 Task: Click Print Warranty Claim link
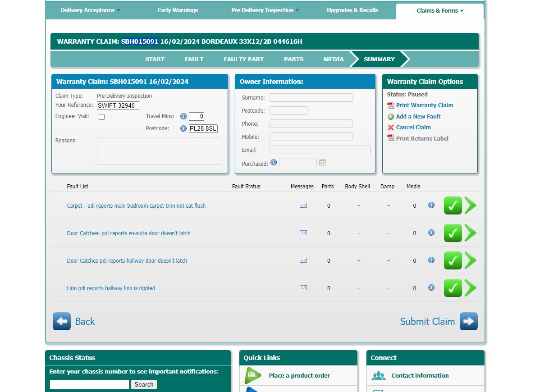[424, 105]
